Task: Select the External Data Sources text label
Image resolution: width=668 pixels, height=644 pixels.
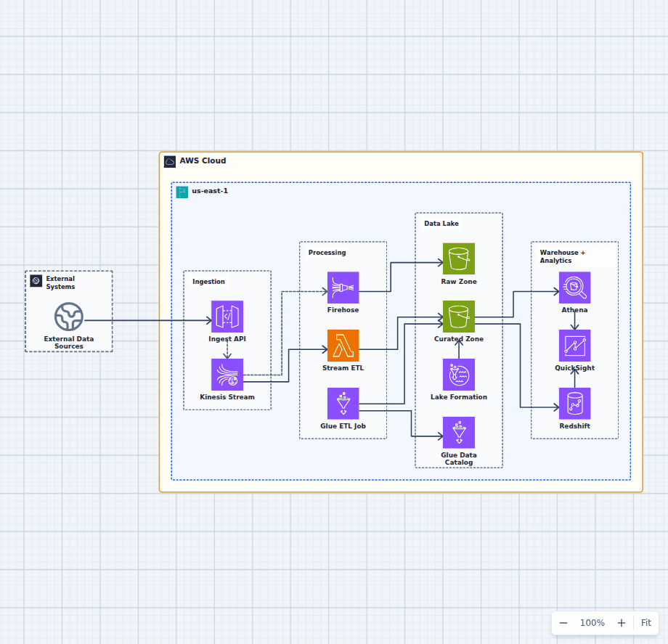Action: [68, 343]
